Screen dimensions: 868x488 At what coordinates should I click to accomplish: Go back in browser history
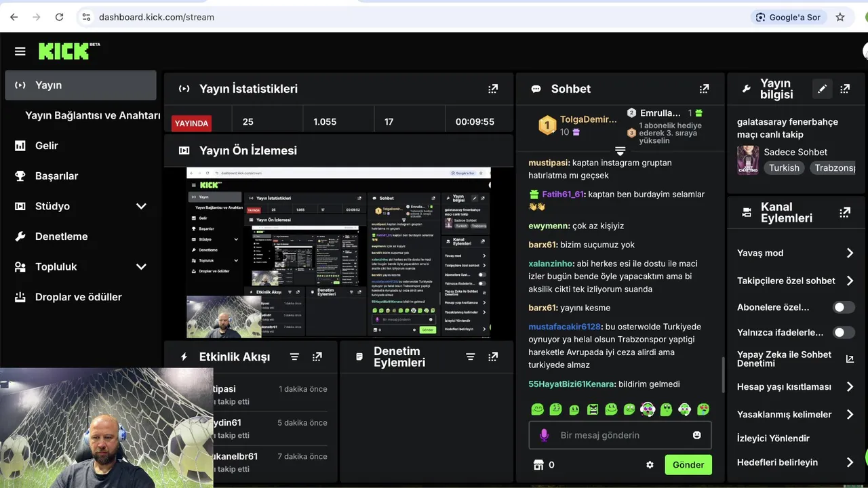[14, 17]
